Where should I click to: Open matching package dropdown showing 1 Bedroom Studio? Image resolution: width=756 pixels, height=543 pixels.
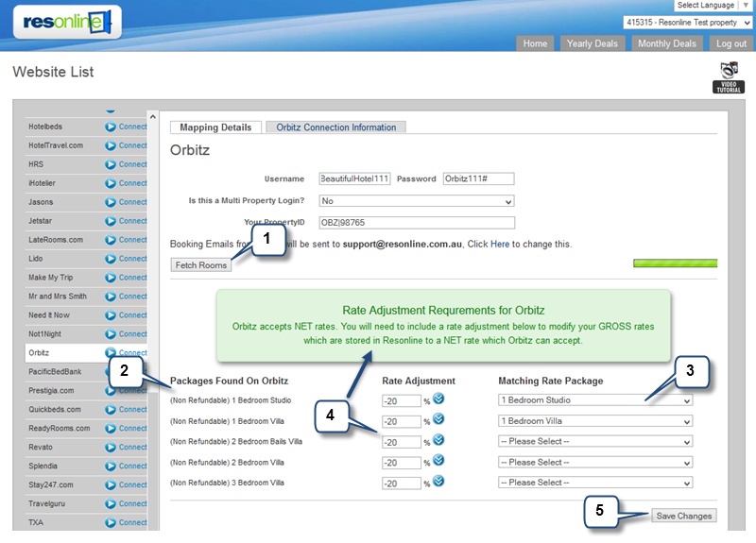[x=595, y=400]
